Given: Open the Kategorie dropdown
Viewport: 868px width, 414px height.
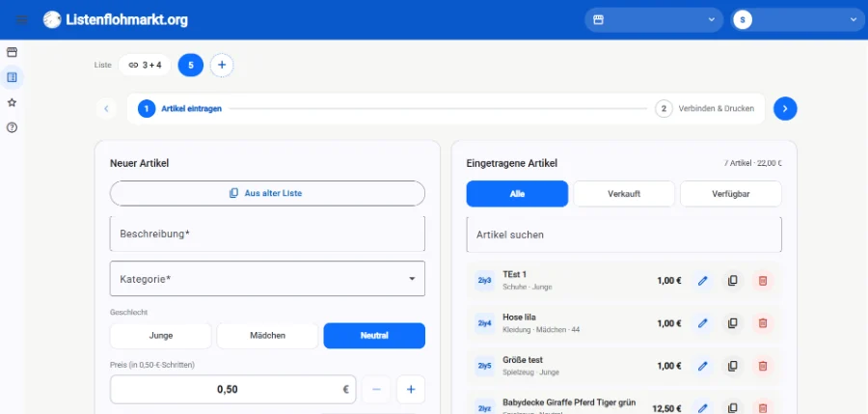Looking at the screenshot, I should [x=267, y=279].
